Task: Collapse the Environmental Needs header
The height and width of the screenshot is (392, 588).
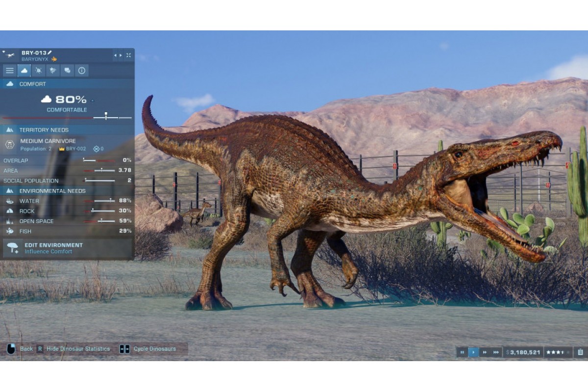Action: coord(68,191)
